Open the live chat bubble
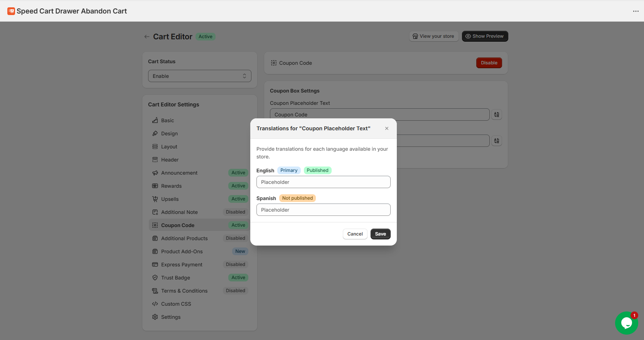The width and height of the screenshot is (644, 340). click(626, 323)
